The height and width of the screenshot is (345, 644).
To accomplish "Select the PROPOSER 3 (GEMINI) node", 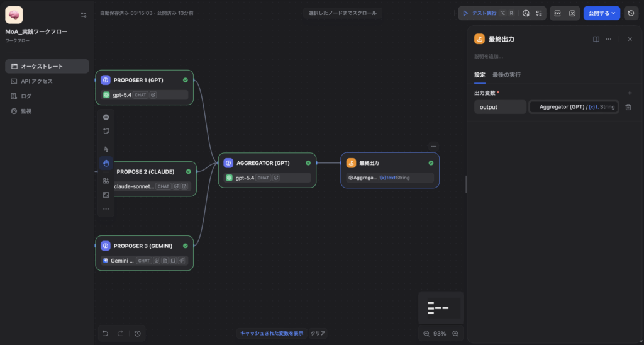I will pyautogui.click(x=144, y=253).
